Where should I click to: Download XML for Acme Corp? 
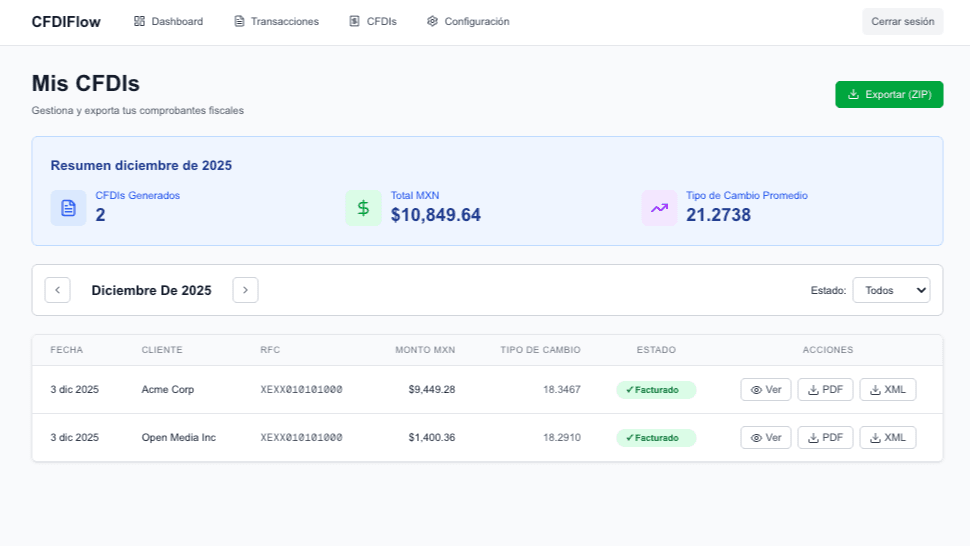(888, 390)
